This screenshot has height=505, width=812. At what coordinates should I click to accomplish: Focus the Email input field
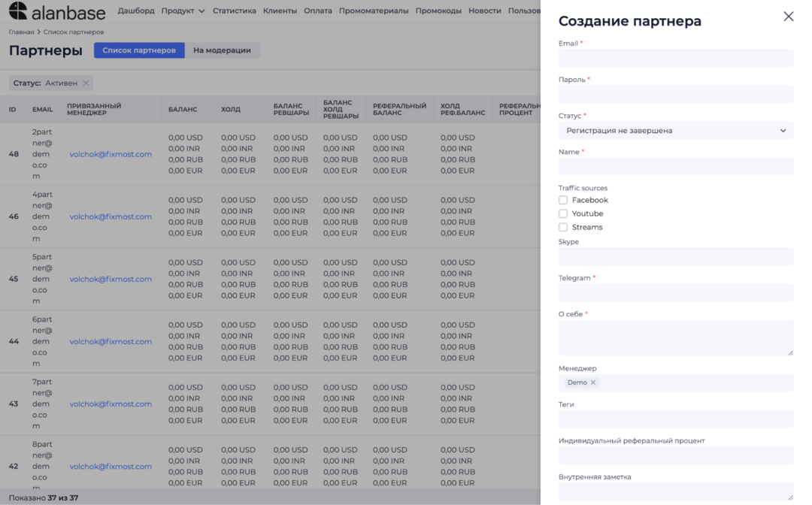675,59
